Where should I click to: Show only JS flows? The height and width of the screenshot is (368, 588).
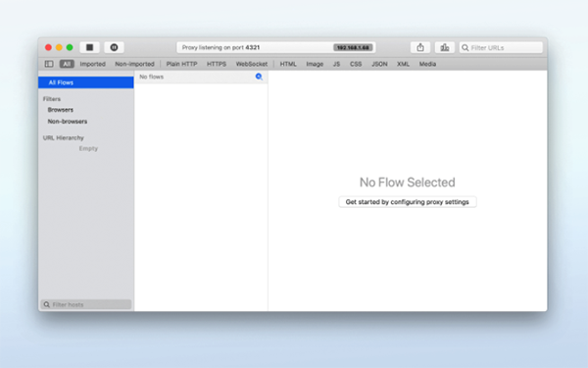click(x=336, y=64)
